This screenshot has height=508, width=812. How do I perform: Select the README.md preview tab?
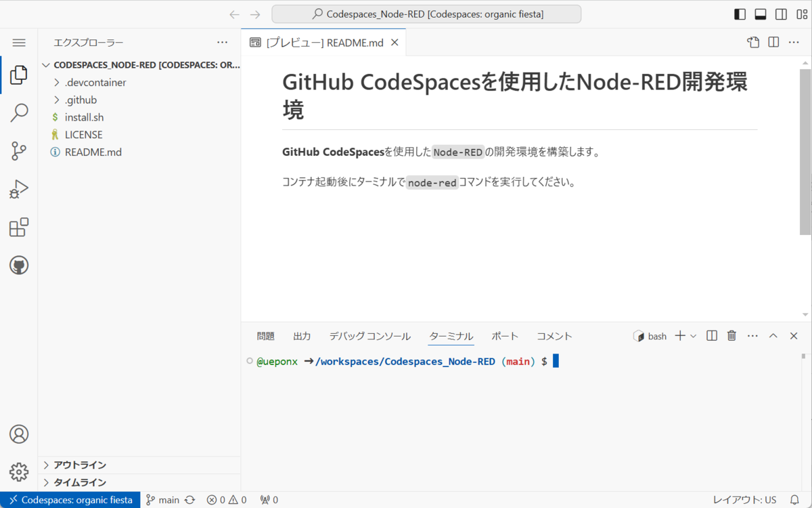[x=324, y=43]
